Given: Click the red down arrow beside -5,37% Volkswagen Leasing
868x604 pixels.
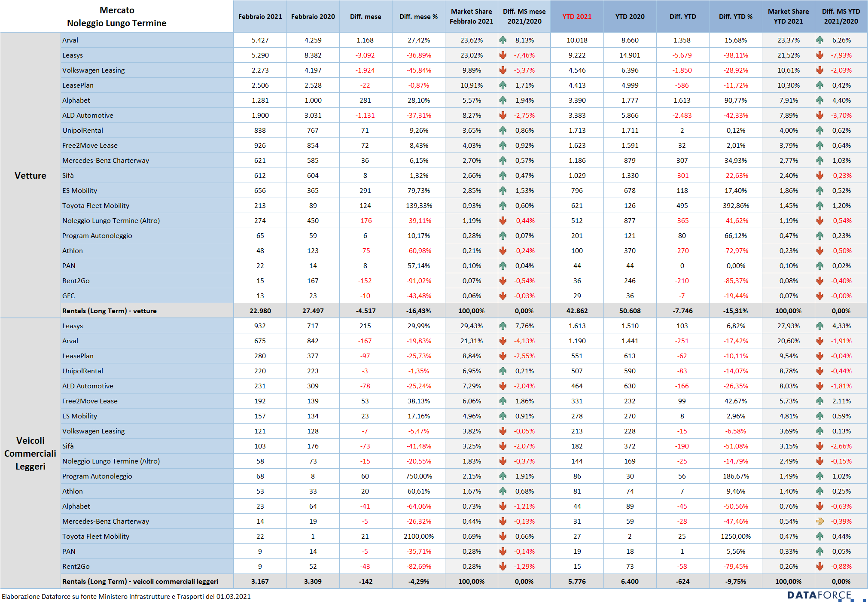Looking at the screenshot, I should point(503,70).
